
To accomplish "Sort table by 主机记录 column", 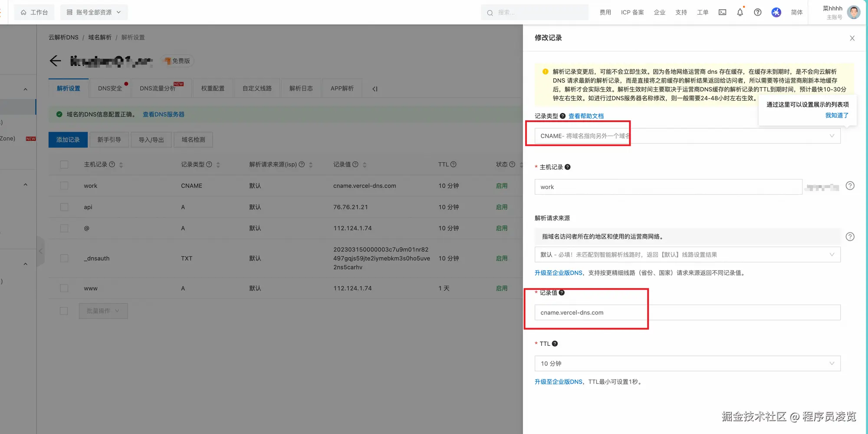I will tap(121, 165).
